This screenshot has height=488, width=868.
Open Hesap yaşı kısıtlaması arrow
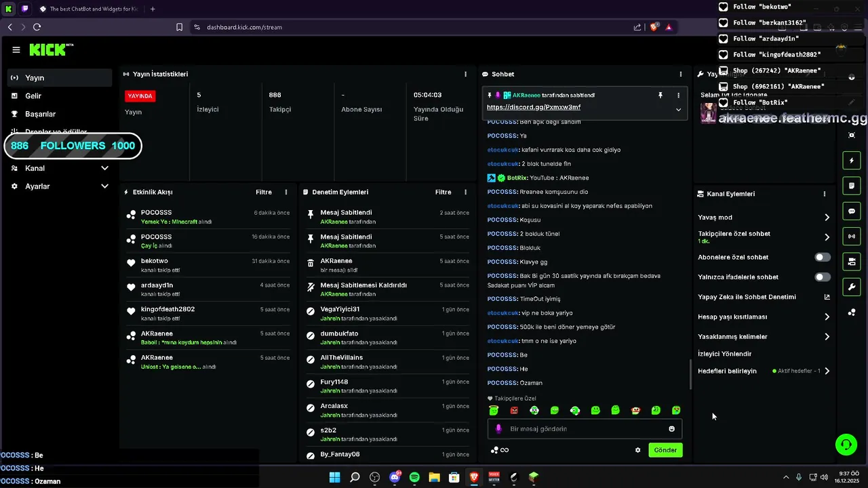[827, 317]
